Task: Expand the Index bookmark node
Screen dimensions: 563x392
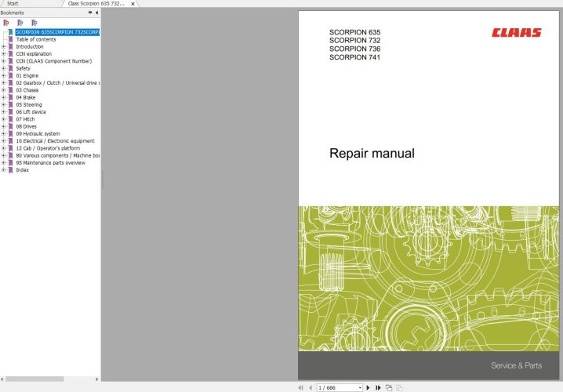Action: click(3, 170)
